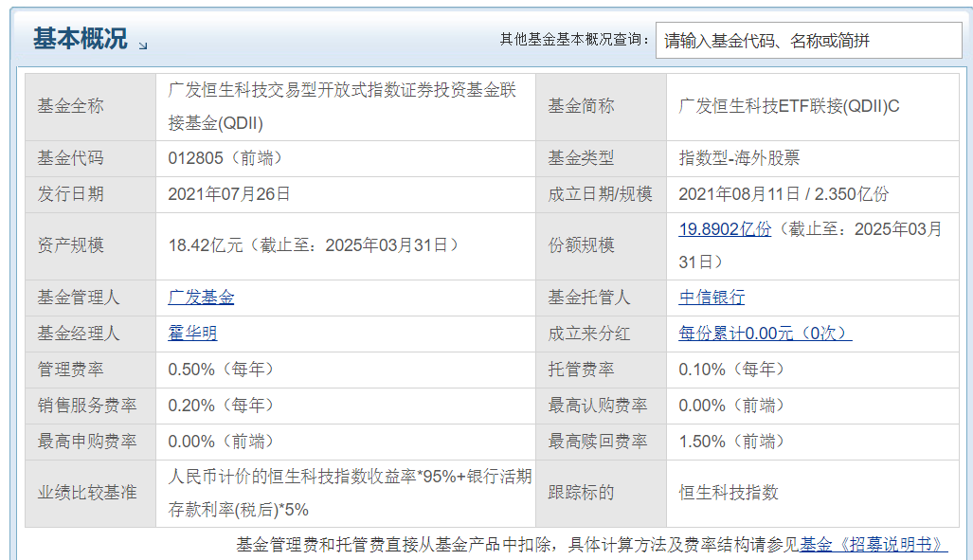
Task: Select the 资产规模 label cell
Action: (90, 245)
